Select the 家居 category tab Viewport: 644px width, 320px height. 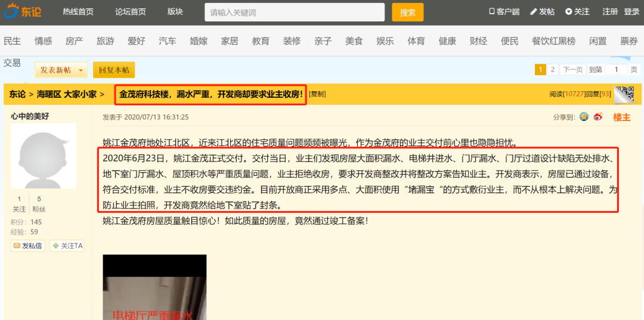230,41
